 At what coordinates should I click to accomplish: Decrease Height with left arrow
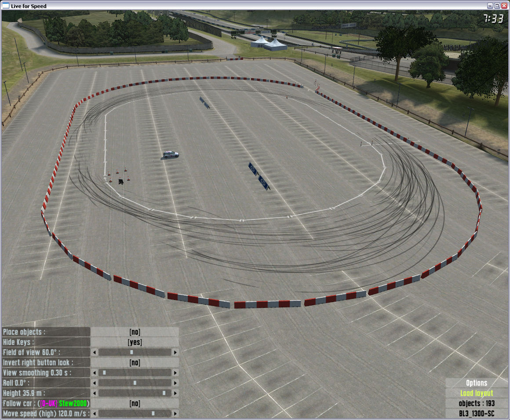(x=95, y=393)
